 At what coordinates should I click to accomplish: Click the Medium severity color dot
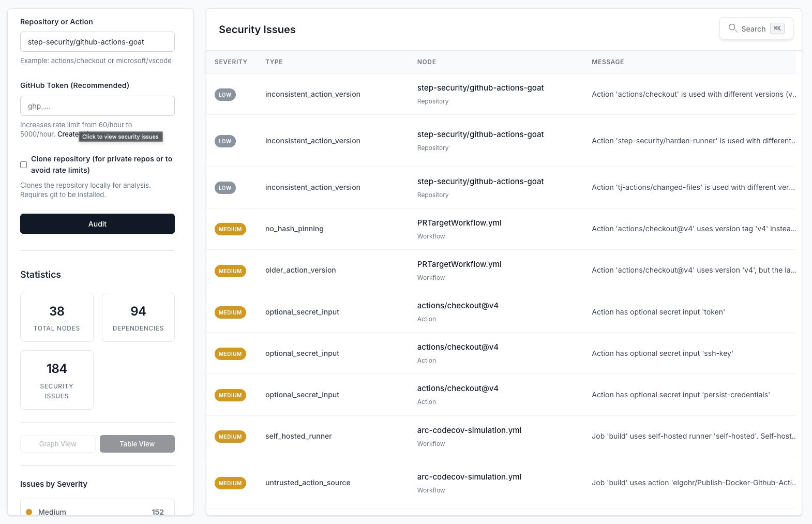point(29,512)
